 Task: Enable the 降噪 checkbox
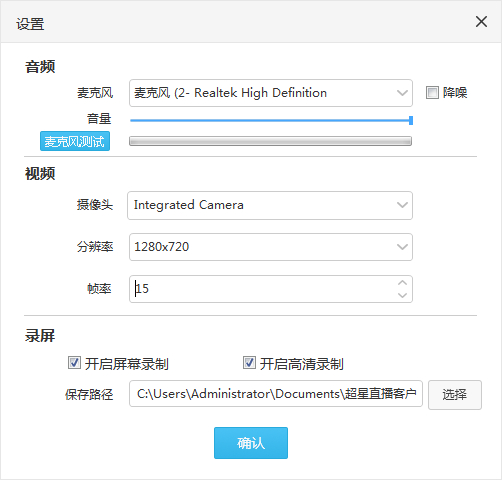[432, 93]
